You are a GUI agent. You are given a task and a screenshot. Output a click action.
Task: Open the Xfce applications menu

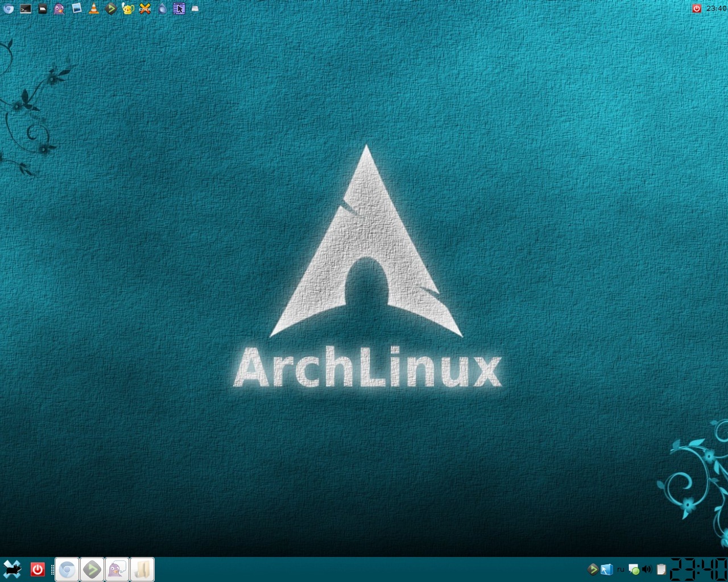12,569
